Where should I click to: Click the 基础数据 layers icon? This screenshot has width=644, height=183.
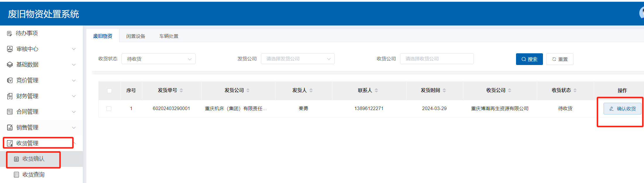[10, 65]
